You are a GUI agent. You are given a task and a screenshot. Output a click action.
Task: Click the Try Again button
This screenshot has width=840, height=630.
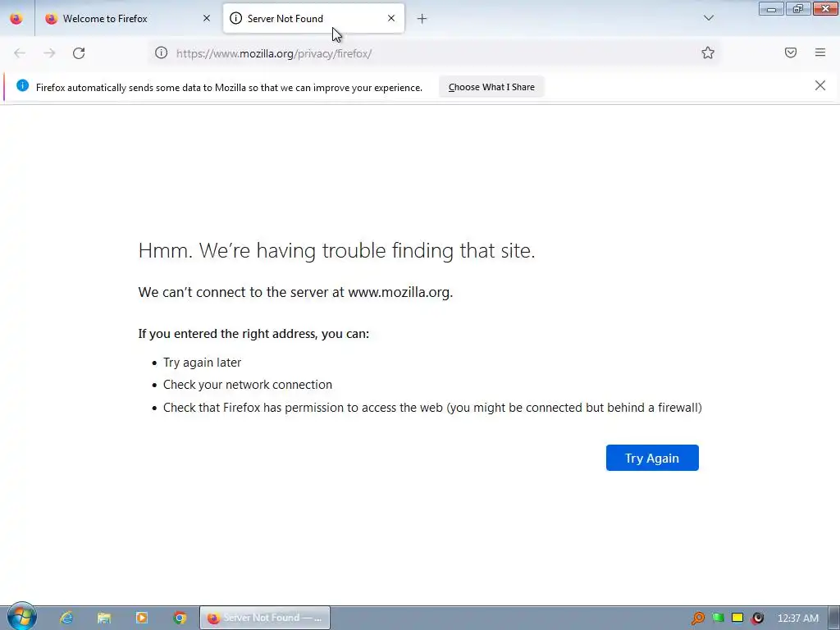click(x=652, y=458)
